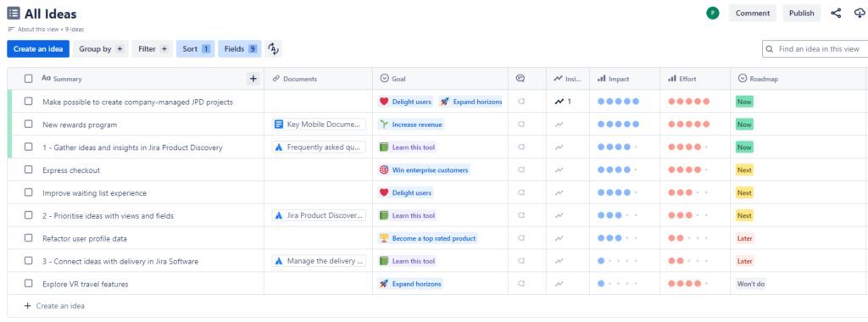
Task: Click the Create an idea blue button
Action: click(38, 48)
